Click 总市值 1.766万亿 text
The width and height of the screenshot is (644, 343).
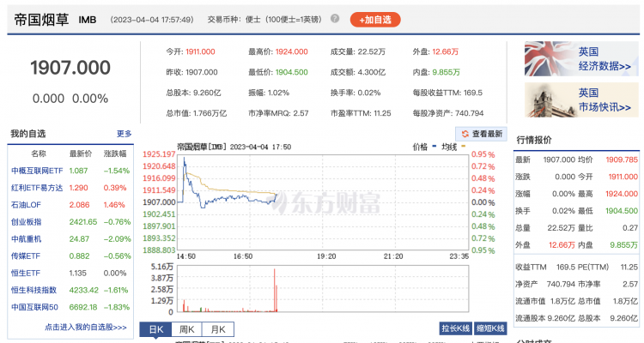pyautogui.click(x=197, y=113)
